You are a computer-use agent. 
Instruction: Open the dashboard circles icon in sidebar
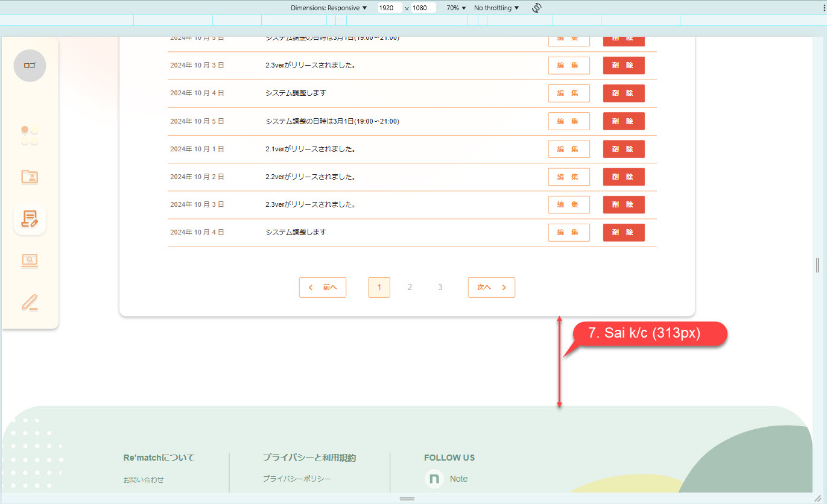pos(30,135)
